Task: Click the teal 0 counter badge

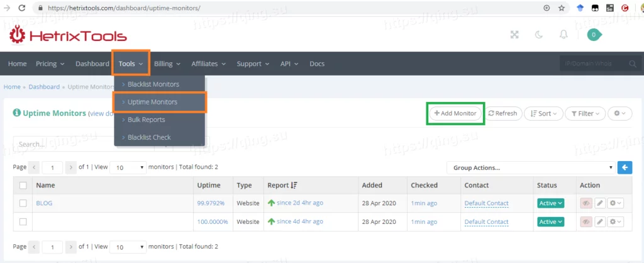Action: point(594,35)
